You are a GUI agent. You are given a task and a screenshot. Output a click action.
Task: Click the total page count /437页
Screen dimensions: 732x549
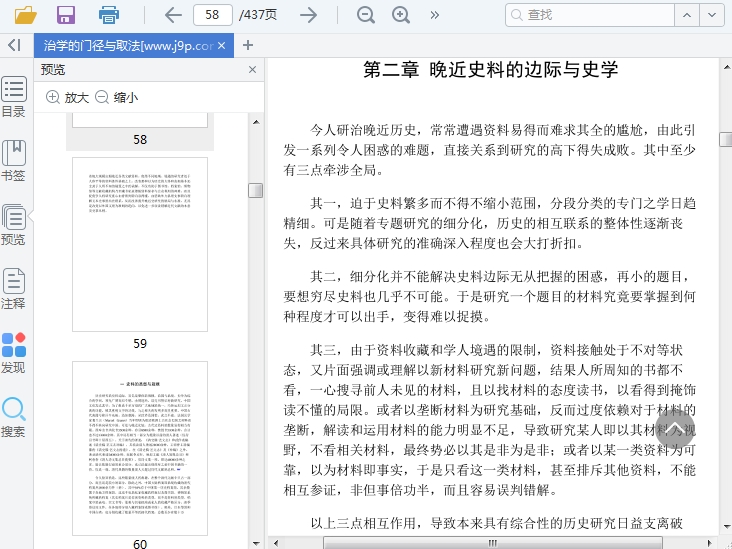point(258,15)
